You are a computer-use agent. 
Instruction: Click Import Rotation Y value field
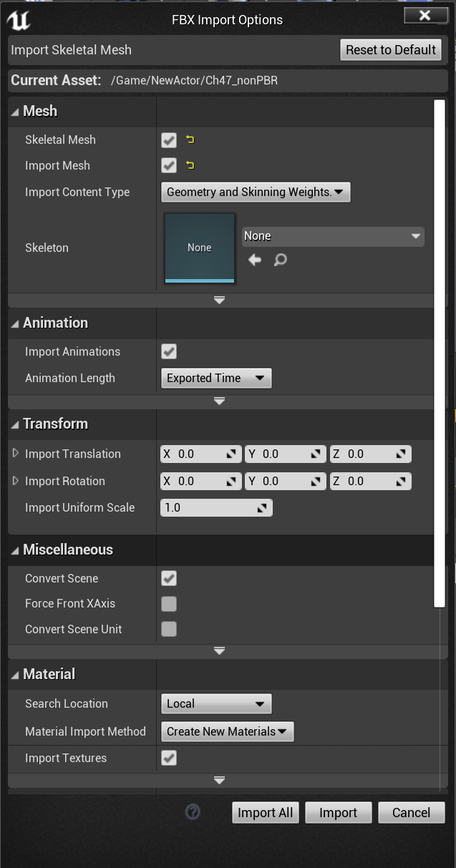tap(286, 481)
